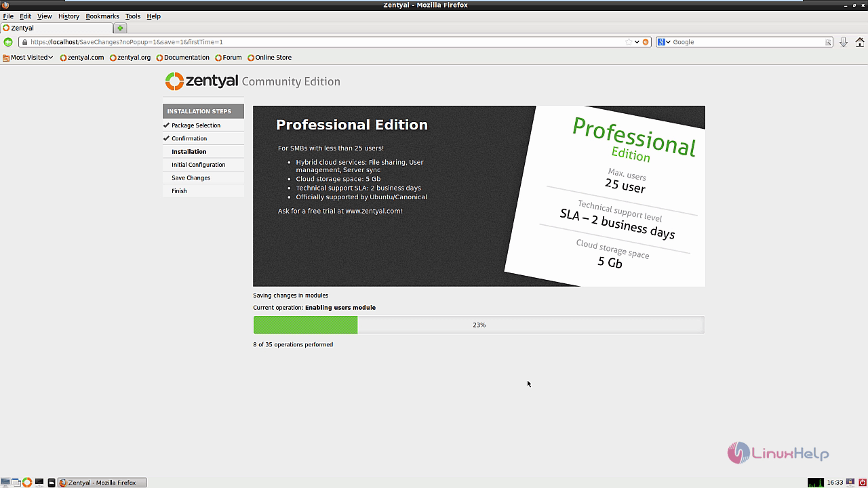Open the address bar history dropdown arrow
This screenshot has height=488, width=868.
click(x=637, y=42)
